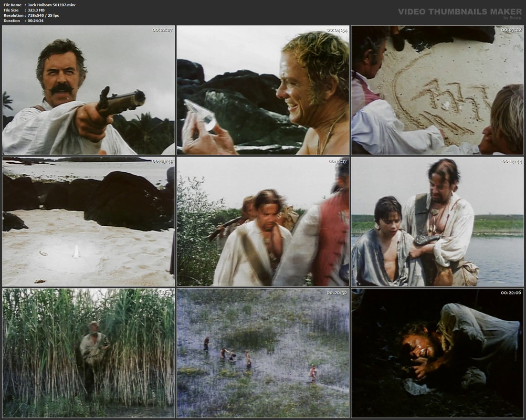Select the thumbnail of man in tall reeds

click(89, 353)
